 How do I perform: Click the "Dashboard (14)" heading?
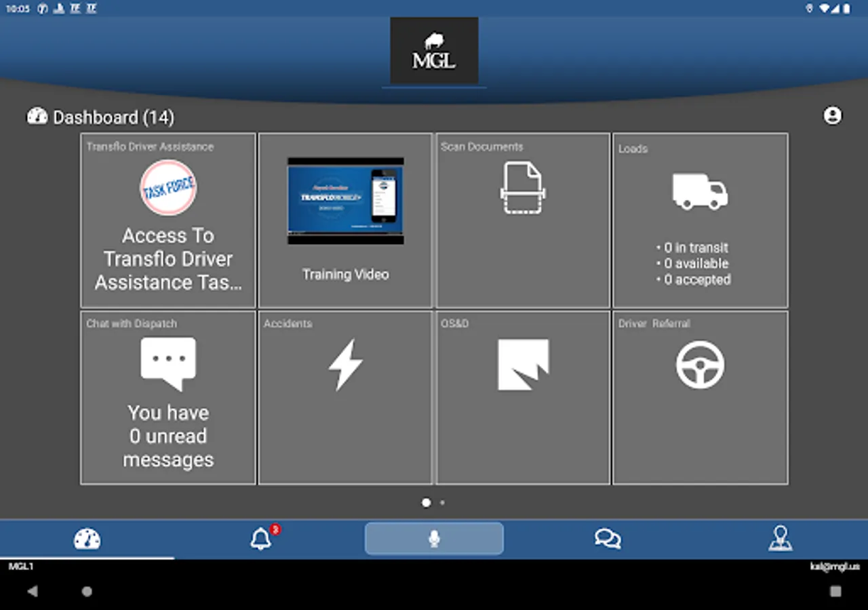coord(113,117)
